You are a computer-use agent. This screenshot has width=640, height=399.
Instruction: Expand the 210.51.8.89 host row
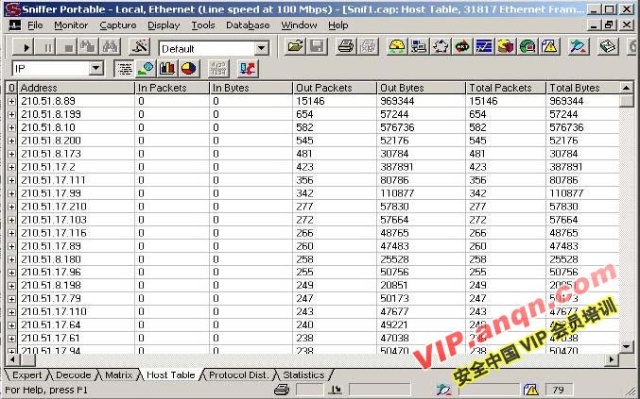point(11,101)
